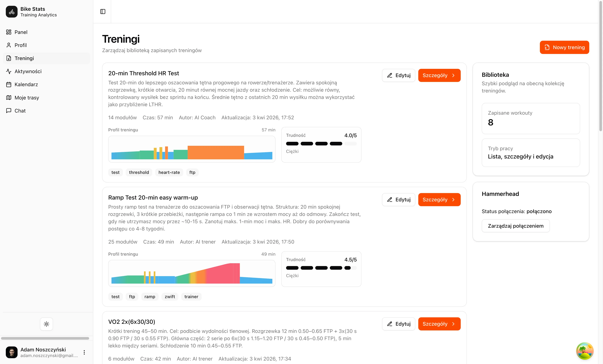Screen dimensions: 603x364
Task: Select Treningi in the sidebar
Action: (24, 58)
